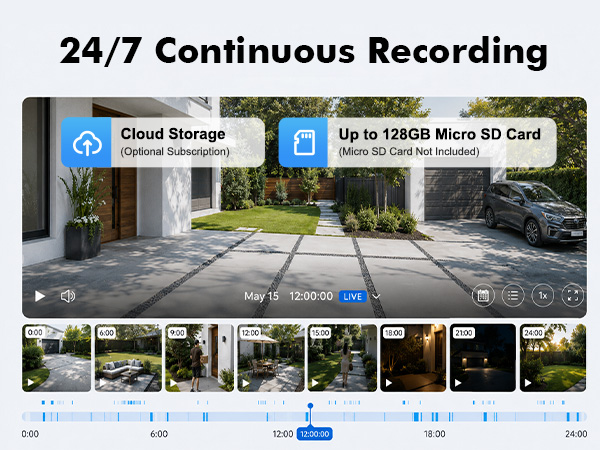
Task: Click the 12:00:00 timestamp in player
Action: pyautogui.click(x=311, y=297)
